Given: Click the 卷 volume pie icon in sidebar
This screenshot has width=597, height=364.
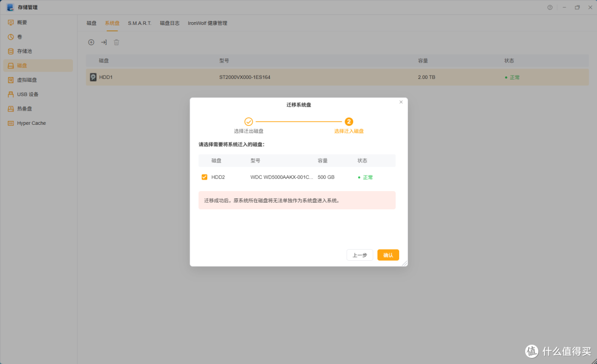Looking at the screenshot, I should (x=11, y=37).
